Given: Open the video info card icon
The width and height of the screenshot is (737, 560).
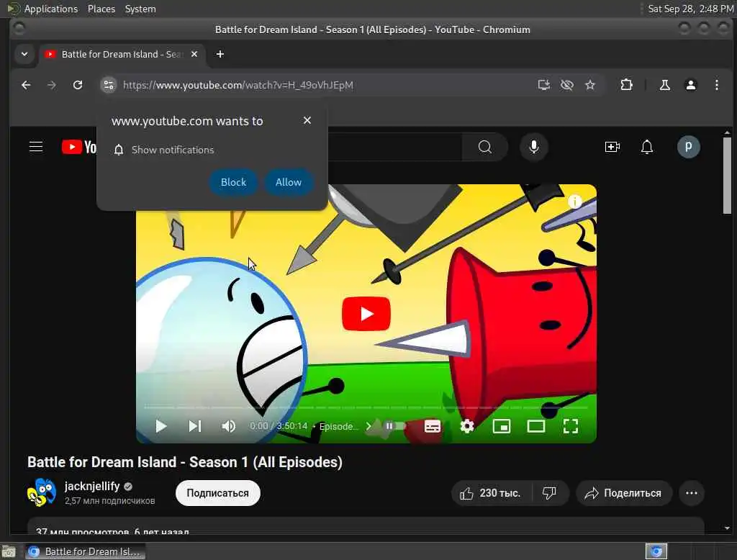Looking at the screenshot, I should pyautogui.click(x=575, y=202).
